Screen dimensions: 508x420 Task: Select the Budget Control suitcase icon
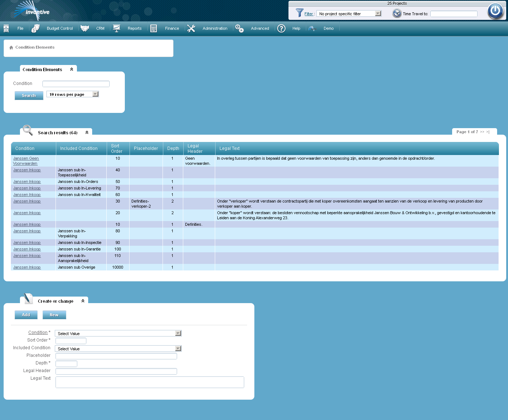[x=35, y=28]
